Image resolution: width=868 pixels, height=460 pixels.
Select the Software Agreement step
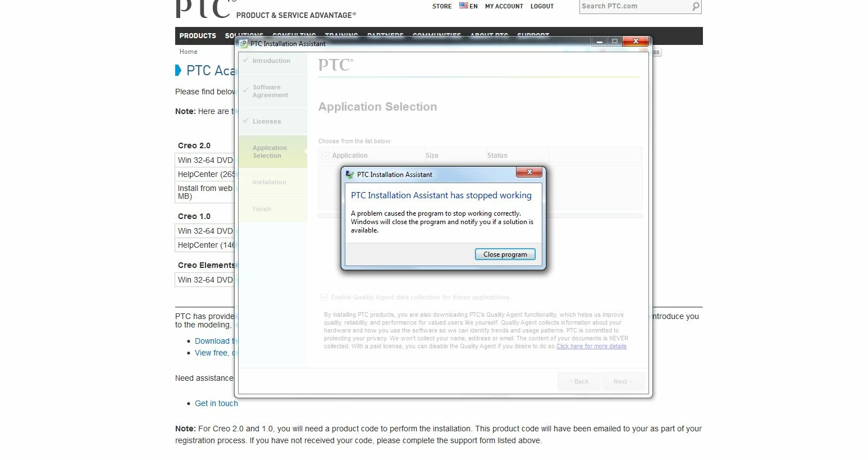click(x=272, y=91)
